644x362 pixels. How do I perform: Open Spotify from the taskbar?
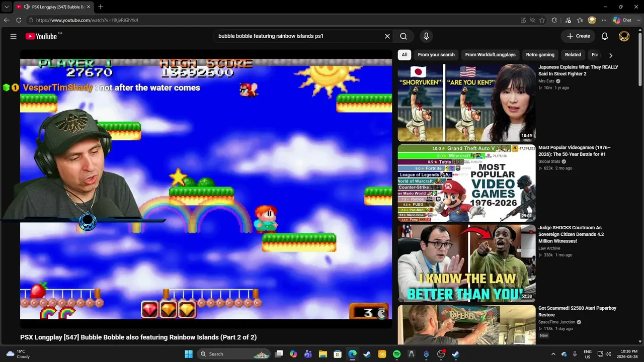396,354
